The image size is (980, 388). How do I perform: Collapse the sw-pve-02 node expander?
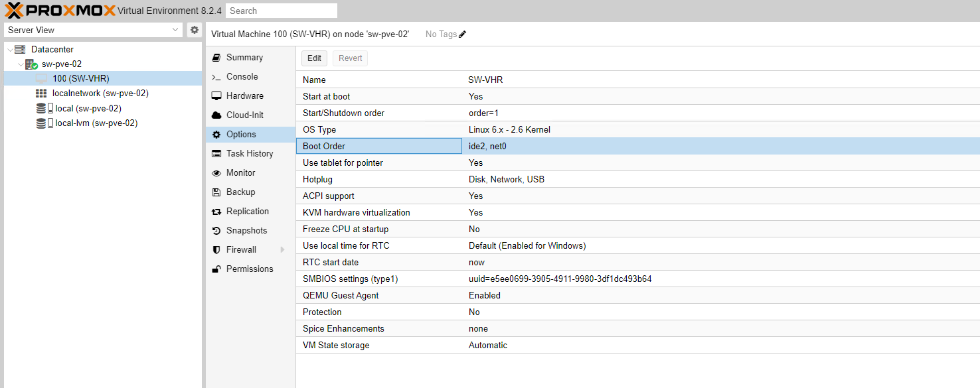(20, 64)
